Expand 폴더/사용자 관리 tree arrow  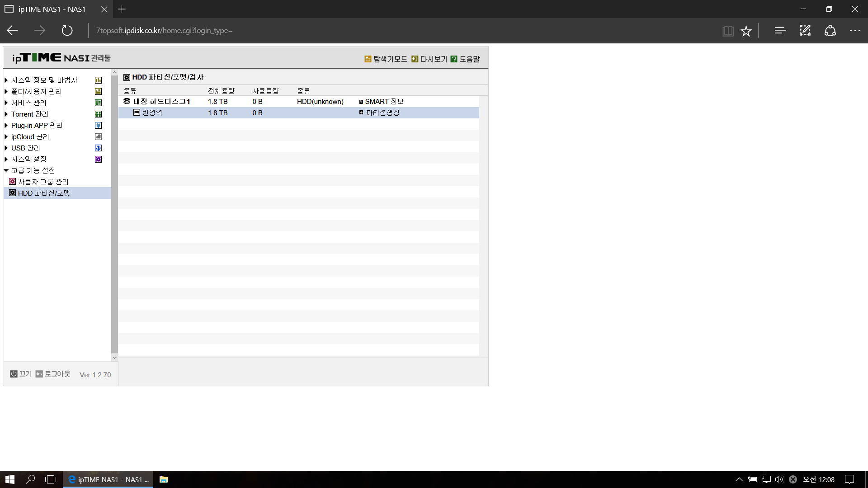tap(6, 92)
